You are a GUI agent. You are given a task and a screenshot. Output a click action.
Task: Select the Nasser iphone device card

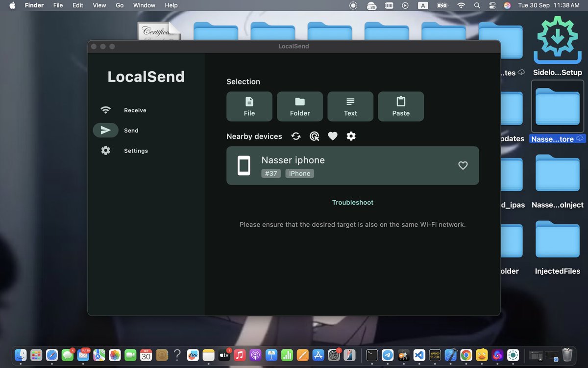tap(353, 166)
